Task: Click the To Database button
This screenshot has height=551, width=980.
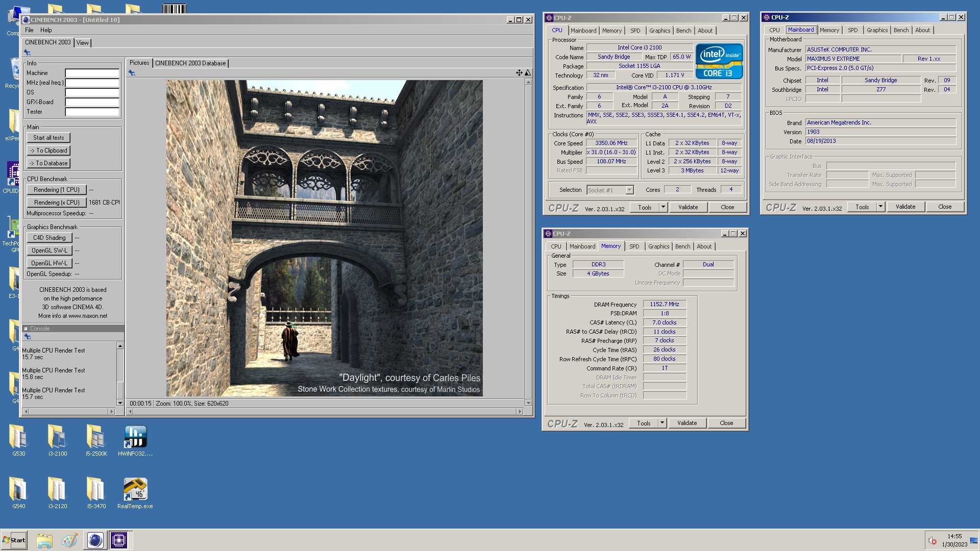Action: coord(48,163)
